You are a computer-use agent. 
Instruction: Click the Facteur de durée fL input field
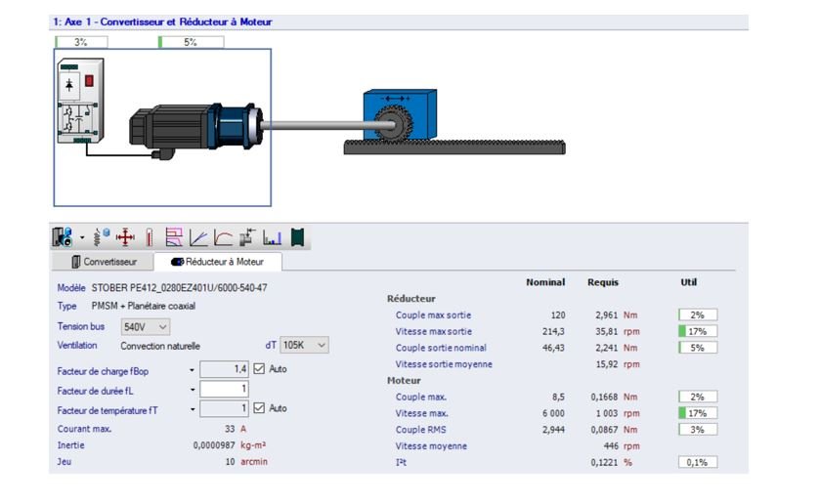tap(225, 389)
